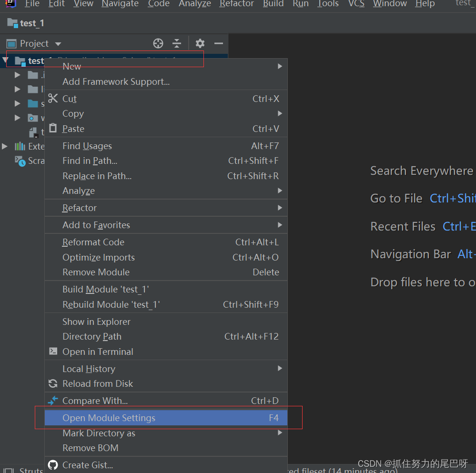Expand the Analyze submenu arrow

click(x=280, y=191)
